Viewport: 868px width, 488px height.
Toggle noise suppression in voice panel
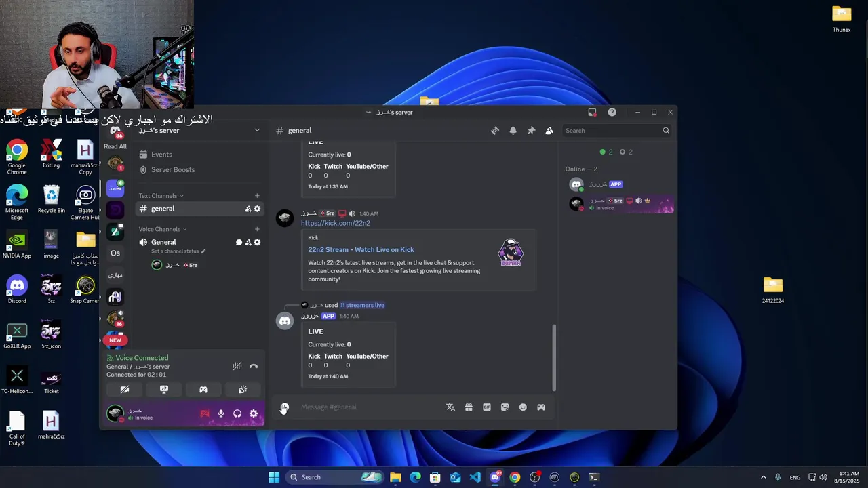coord(237,366)
